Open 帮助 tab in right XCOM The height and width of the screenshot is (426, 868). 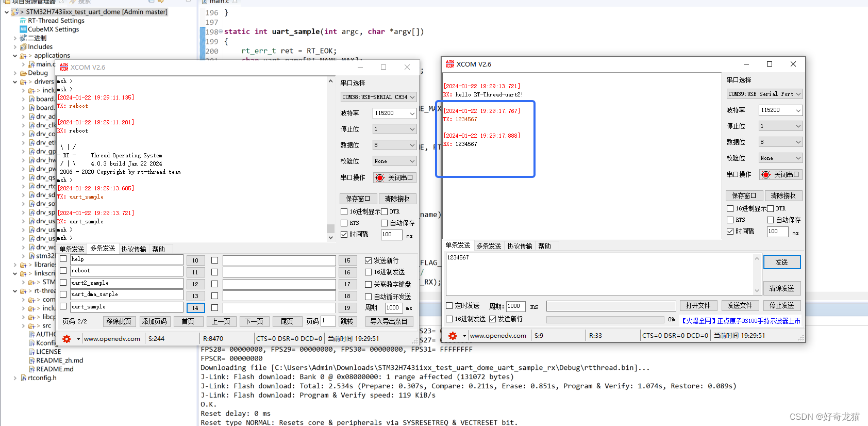[544, 246]
